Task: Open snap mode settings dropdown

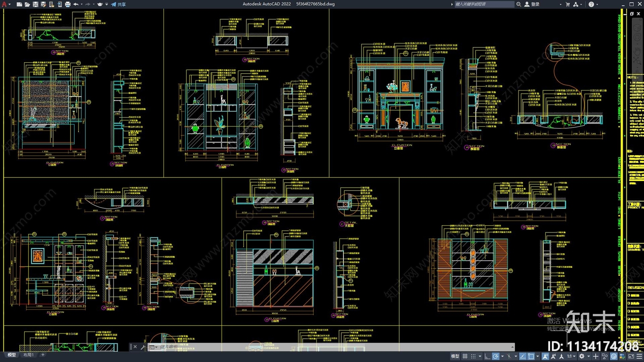Action: point(480,356)
